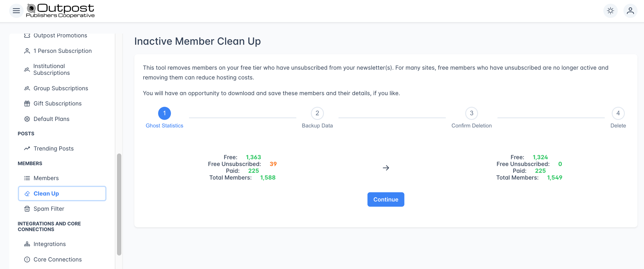Jump to step 3 Confirm Deletion

pyautogui.click(x=471, y=113)
